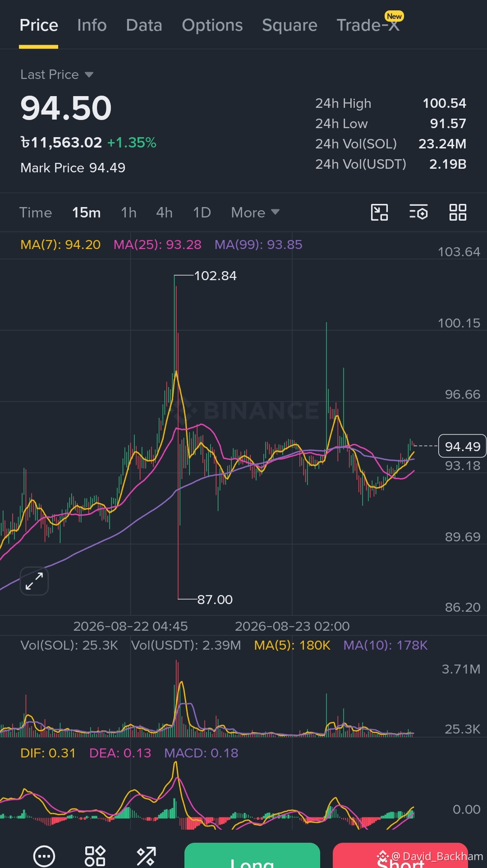This screenshot has height=868, width=487.
Task: Select the 1h chart interval
Action: point(129,212)
